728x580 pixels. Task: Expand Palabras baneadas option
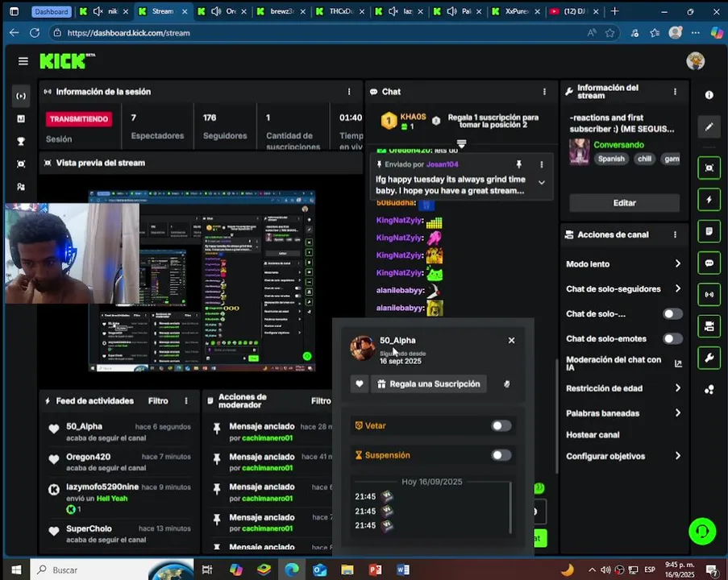pyautogui.click(x=623, y=413)
